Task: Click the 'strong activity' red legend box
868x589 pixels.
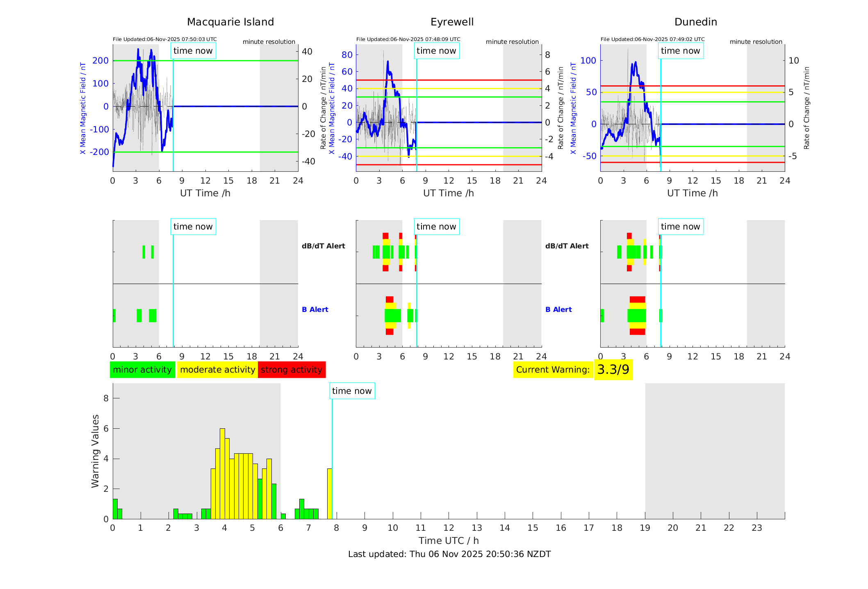Action: (x=292, y=370)
